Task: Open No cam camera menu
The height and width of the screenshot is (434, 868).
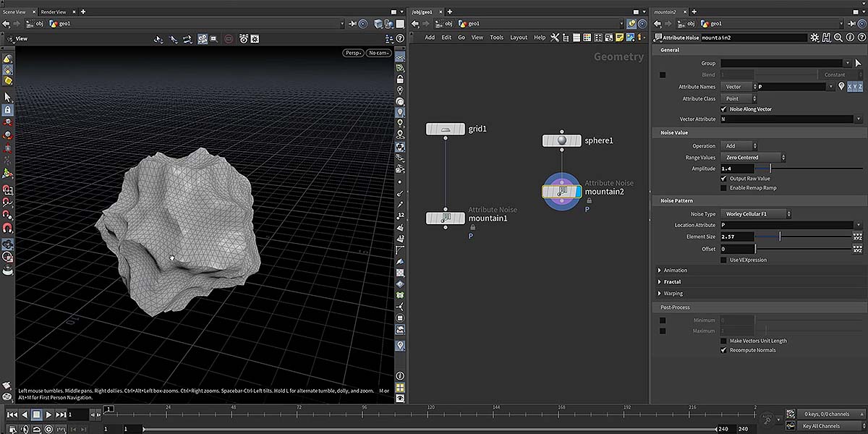Action: click(379, 53)
